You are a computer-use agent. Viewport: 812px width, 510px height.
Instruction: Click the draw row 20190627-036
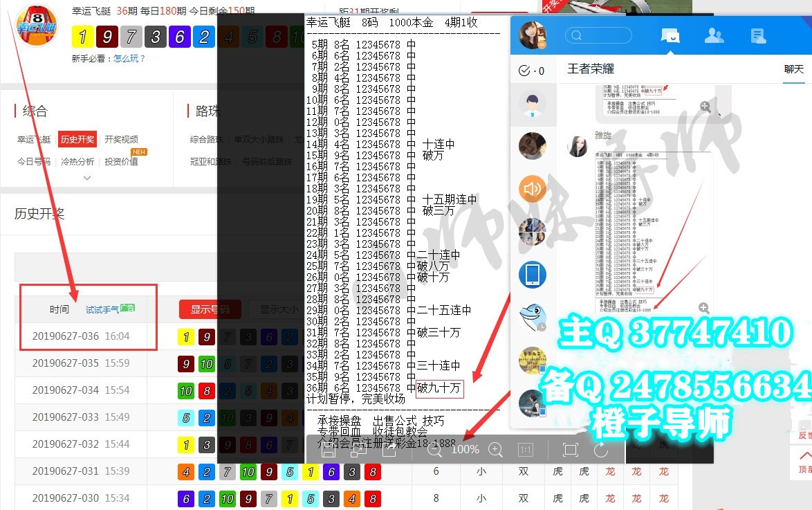click(81, 336)
